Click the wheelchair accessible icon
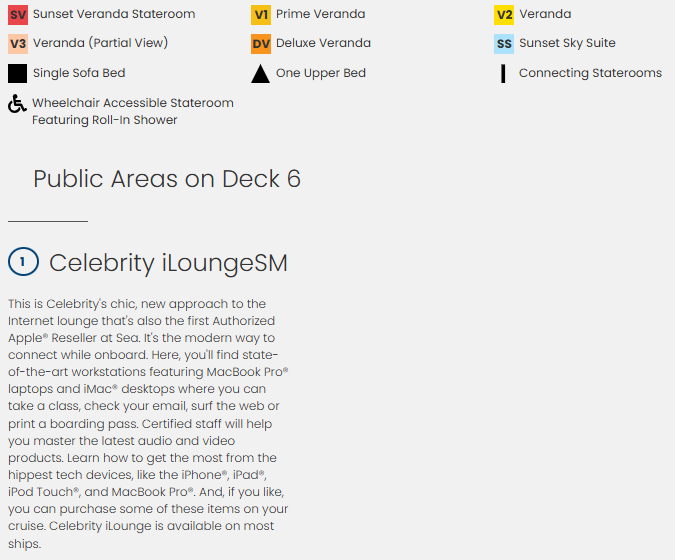The image size is (675, 560). point(17,103)
